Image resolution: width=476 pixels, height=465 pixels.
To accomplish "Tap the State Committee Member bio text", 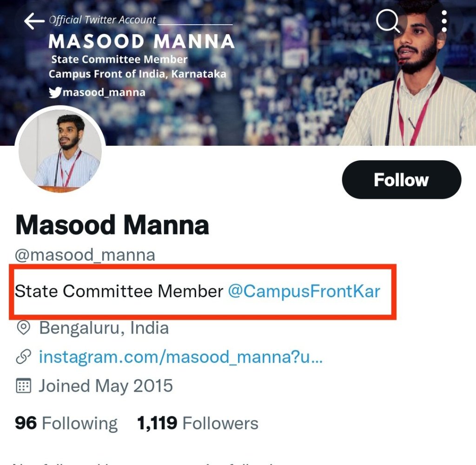I will click(119, 291).
